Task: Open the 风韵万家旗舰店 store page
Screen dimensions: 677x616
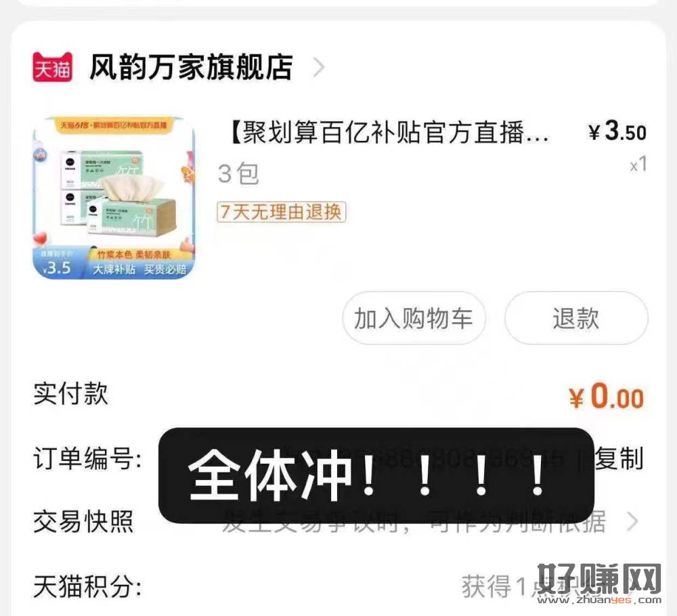Action: click(192, 67)
